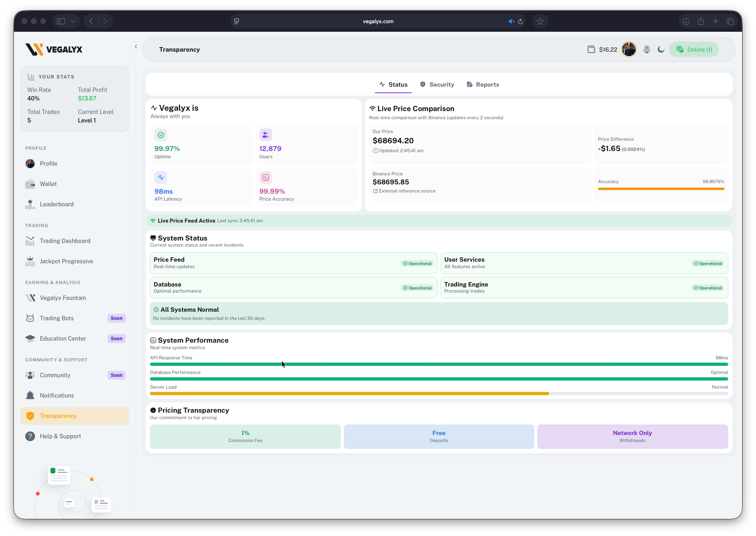Click the API Response Time bar

click(439, 364)
